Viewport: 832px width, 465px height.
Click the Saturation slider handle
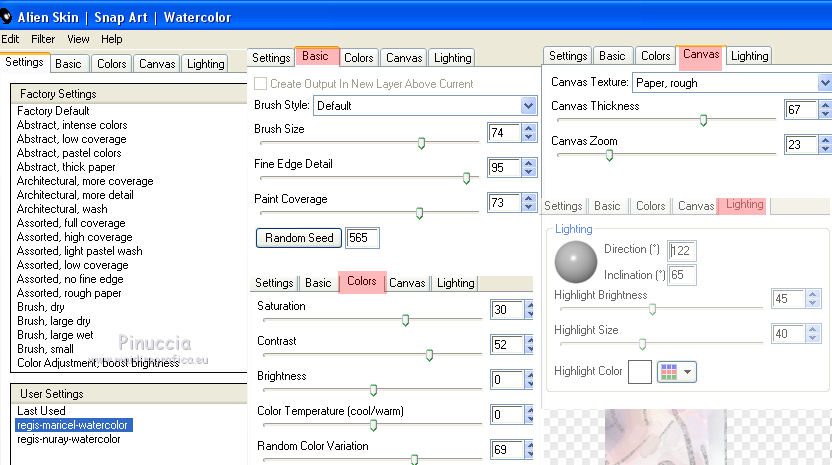[x=405, y=320]
